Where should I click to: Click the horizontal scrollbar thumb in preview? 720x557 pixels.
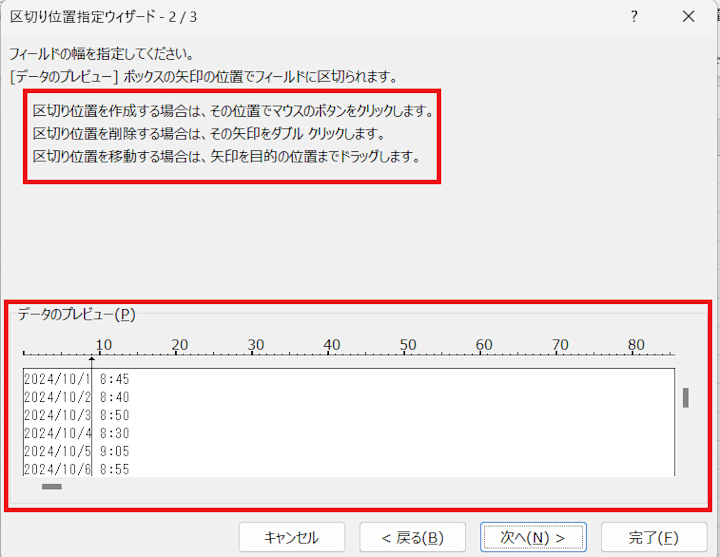click(52, 487)
